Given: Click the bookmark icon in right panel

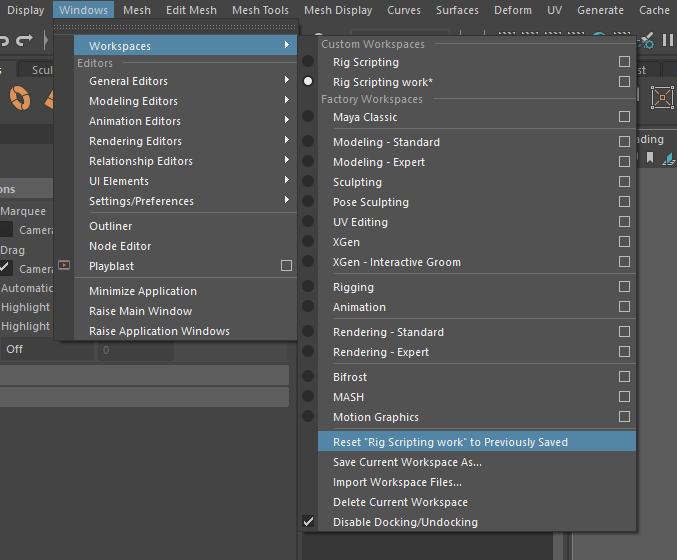Looking at the screenshot, I should tap(650, 158).
